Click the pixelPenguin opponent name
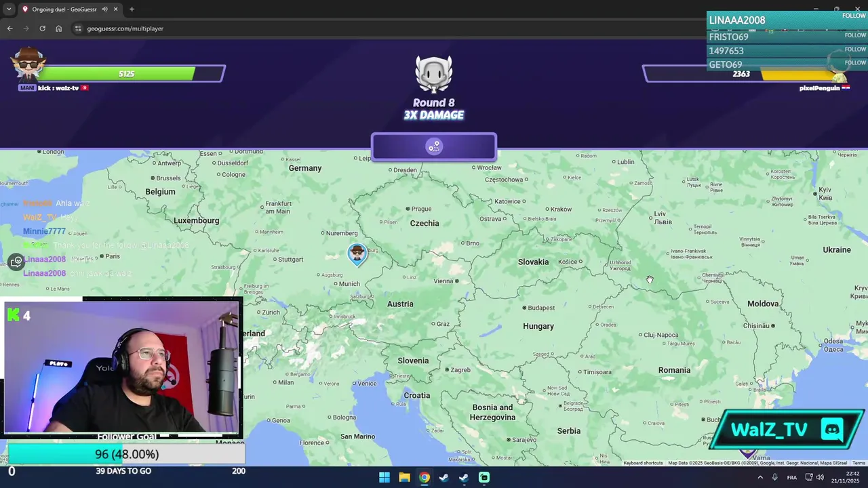 [x=819, y=88]
